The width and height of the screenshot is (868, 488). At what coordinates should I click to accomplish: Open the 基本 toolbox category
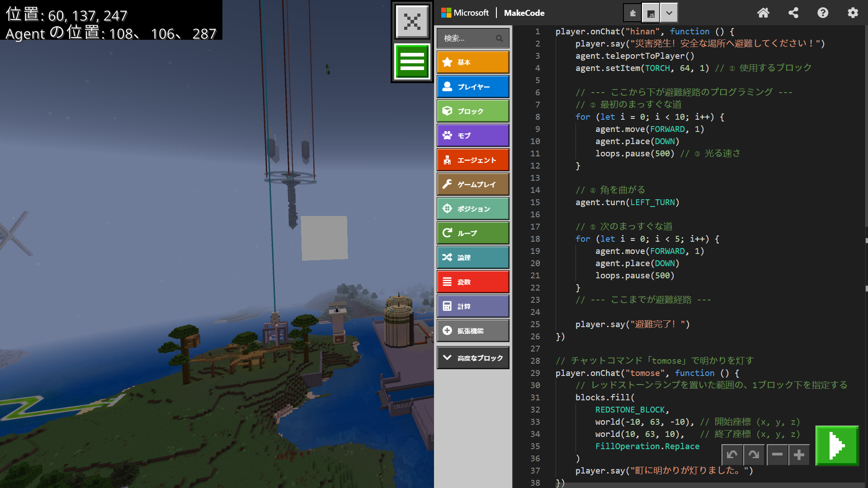pyautogui.click(x=473, y=62)
